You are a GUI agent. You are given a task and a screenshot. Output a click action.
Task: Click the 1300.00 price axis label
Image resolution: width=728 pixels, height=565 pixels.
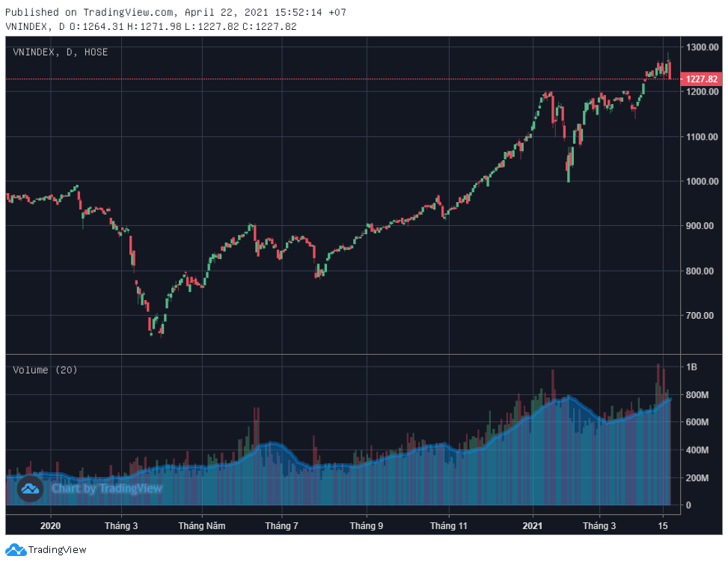pos(702,47)
